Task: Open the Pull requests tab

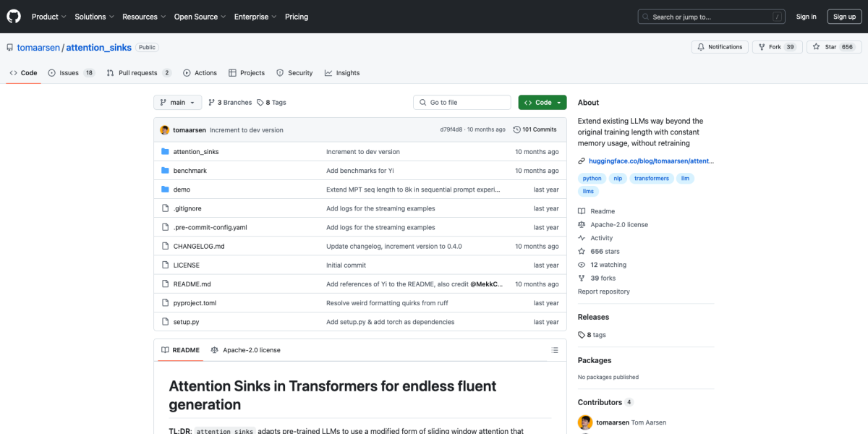Action: 138,73
